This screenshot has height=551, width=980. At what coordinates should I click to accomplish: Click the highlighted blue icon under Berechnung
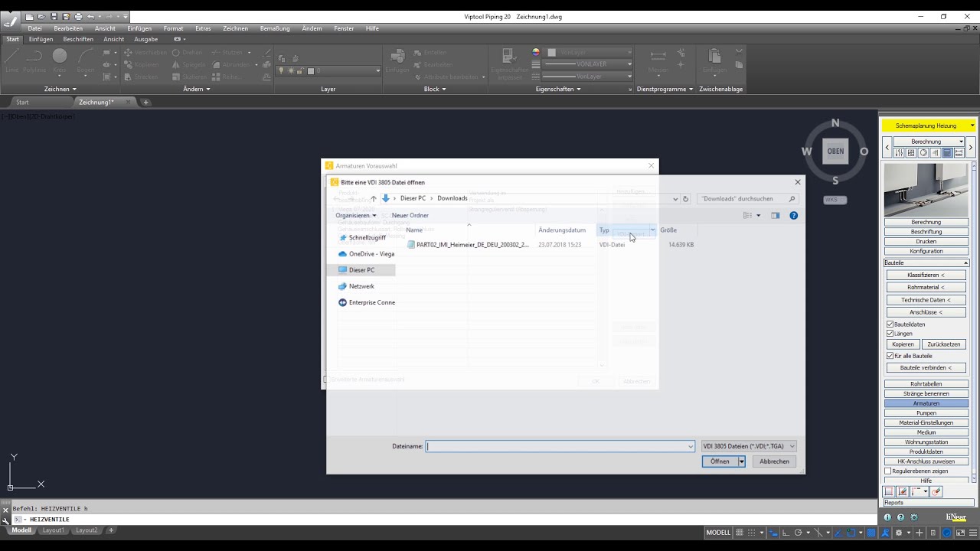coord(947,153)
